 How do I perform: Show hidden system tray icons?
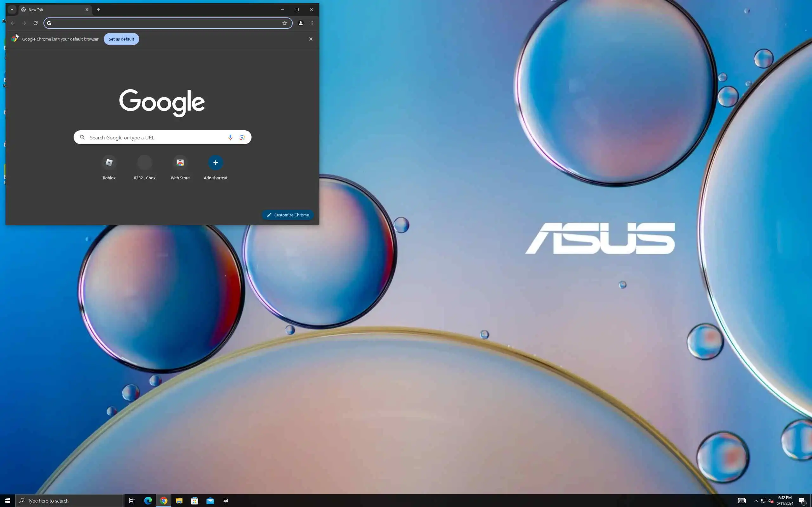[756, 501]
